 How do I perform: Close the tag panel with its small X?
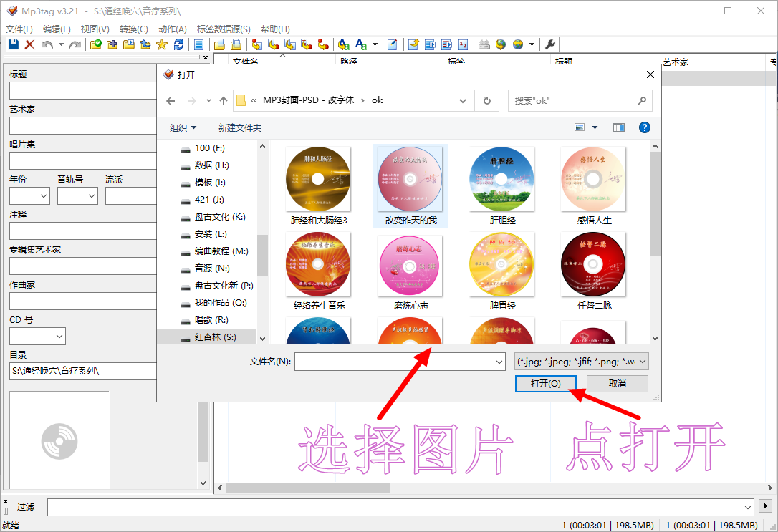[206, 57]
